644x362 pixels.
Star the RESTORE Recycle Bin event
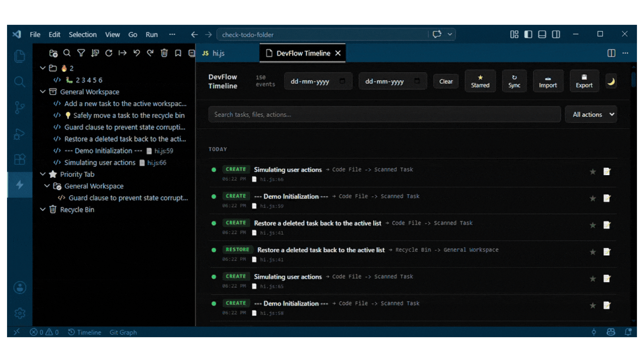coord(593,252)
